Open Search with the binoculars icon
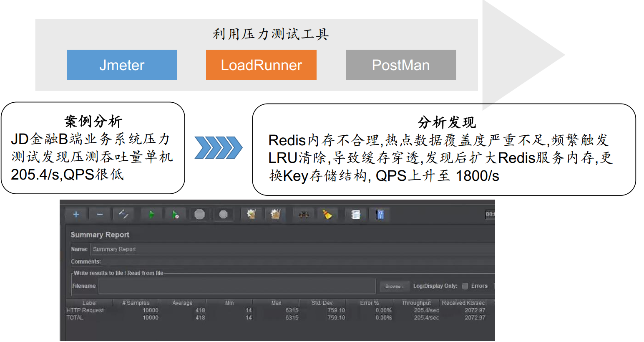Viewport: 644px width, 342px height. (304, 215)
